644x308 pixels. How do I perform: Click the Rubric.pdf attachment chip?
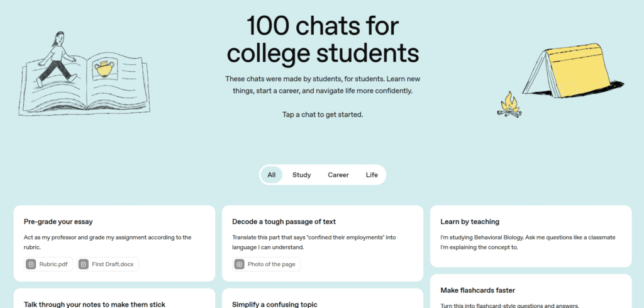[x=48, y=265]
